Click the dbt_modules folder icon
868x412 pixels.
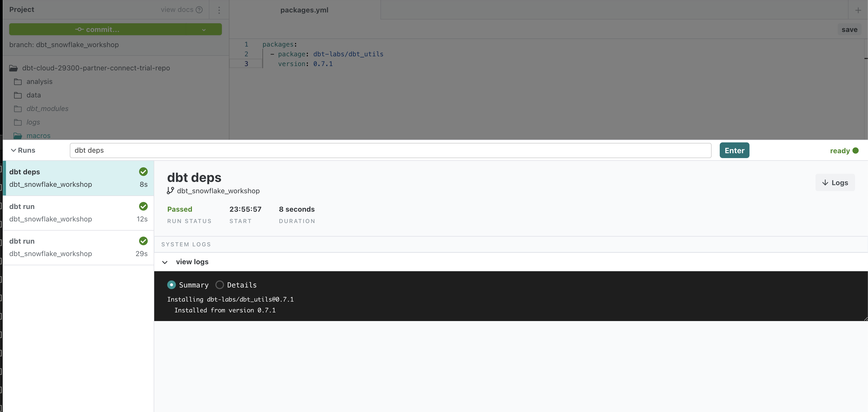coord(18,109)
